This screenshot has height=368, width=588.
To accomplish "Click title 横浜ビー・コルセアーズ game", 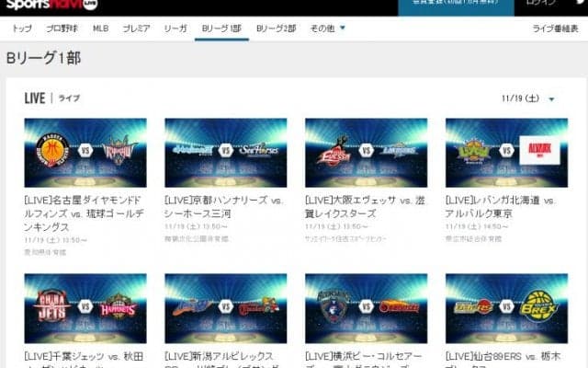I will pyautogui.click(x=364, y=360).
